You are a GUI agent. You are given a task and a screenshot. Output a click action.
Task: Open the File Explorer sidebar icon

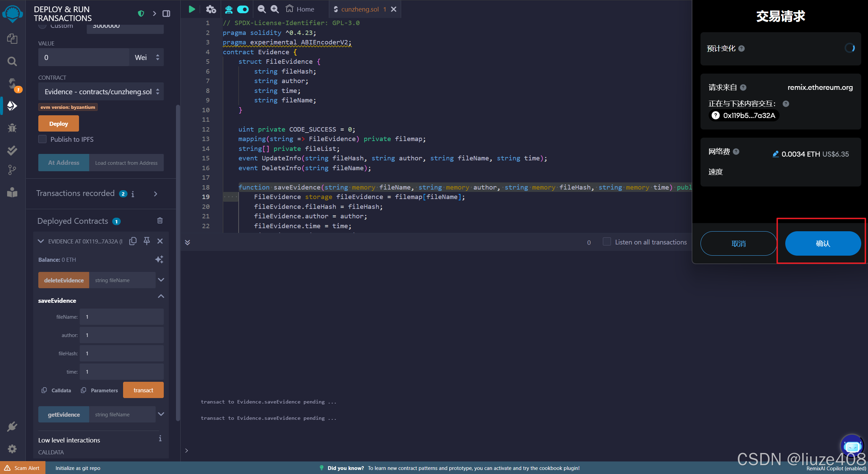(x=12, y=39)
